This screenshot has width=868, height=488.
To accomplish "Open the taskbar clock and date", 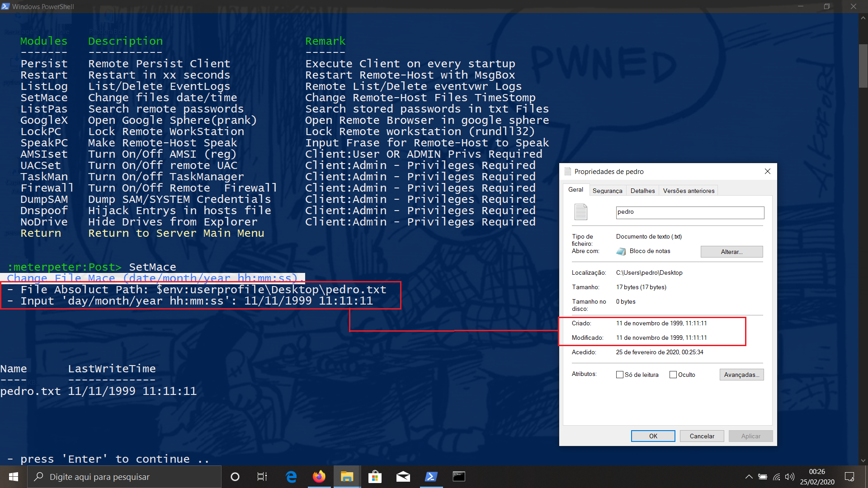I will click(817, 477).
